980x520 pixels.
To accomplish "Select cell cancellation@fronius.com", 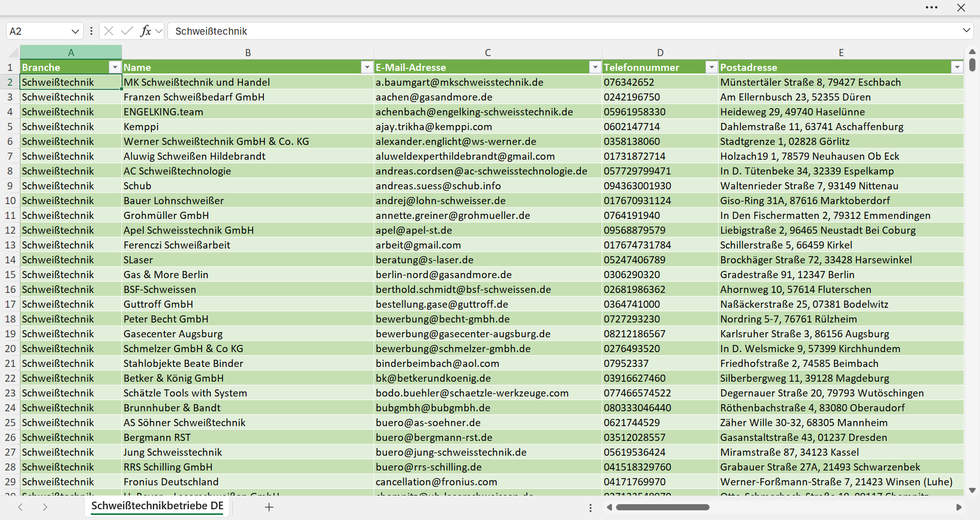I will pyautogui.click(x=488, y=482).
